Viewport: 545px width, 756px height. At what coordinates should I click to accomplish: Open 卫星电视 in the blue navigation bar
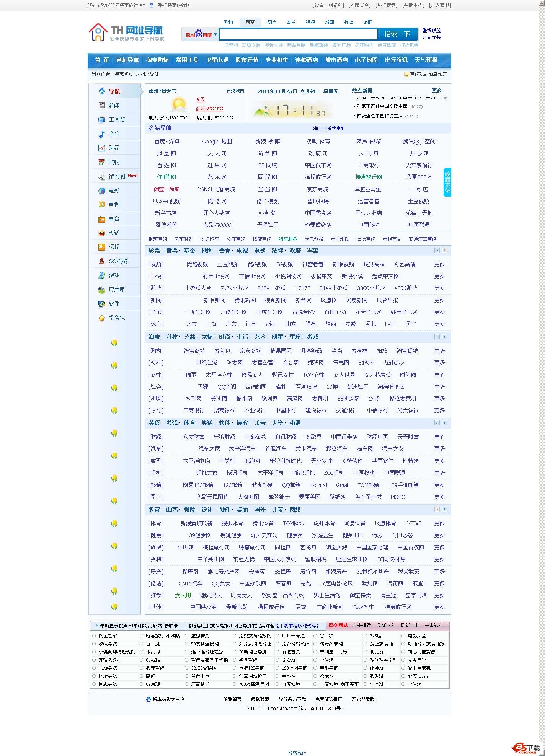pyautogui.click(x=217, y=60)
